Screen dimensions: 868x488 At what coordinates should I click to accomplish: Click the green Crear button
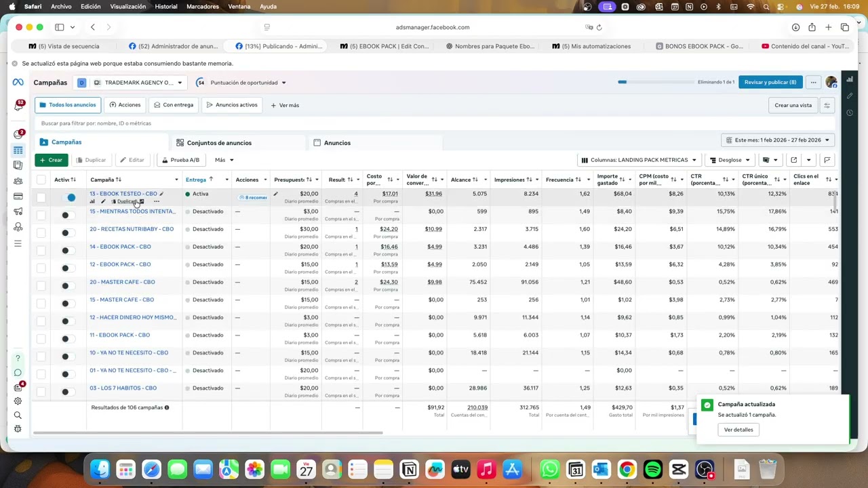pyautogui.click(x=52, y=160)
